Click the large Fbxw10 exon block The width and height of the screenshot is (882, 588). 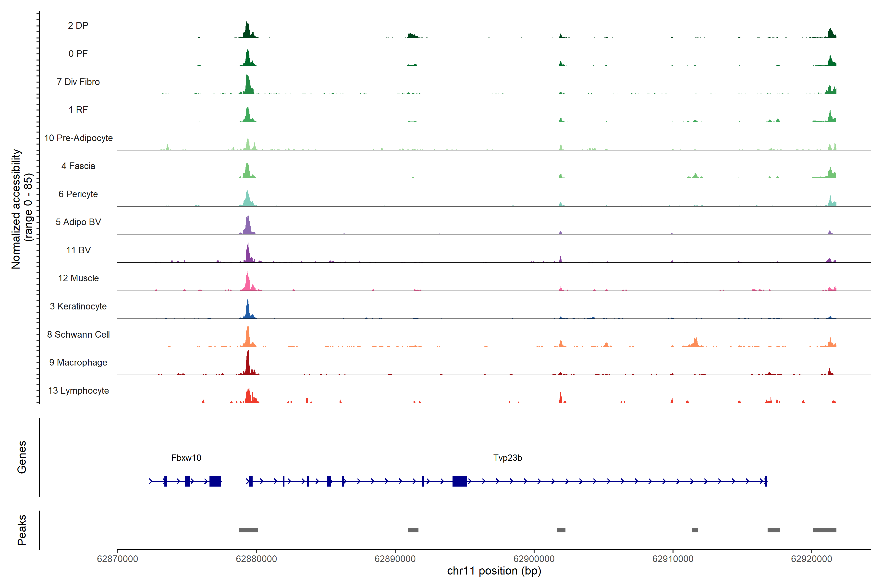(215, 481)
